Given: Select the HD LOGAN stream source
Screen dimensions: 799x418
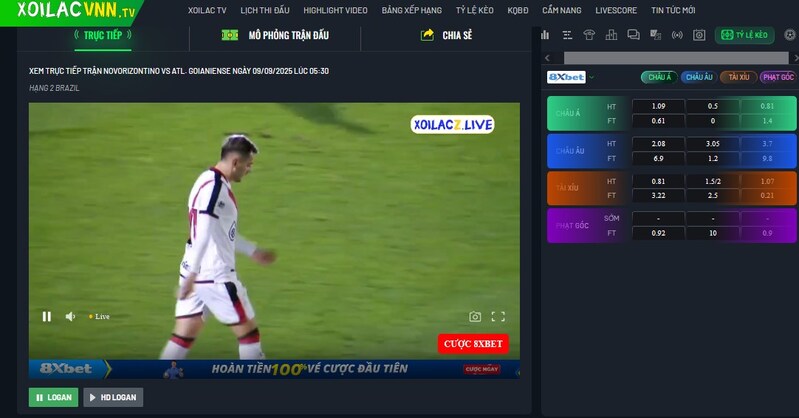Looking at the screenshot, I should click(x=113, y=397).
